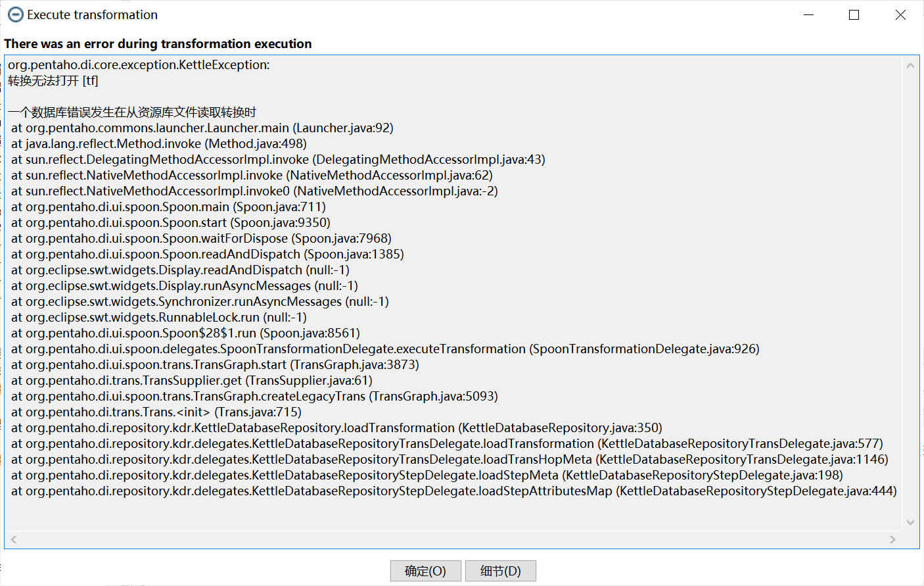Click the line '一个数据库错误发生在从资源库文件读取转换时'
The height and width of the screenshot is (586, 924).
click(132, 112)
